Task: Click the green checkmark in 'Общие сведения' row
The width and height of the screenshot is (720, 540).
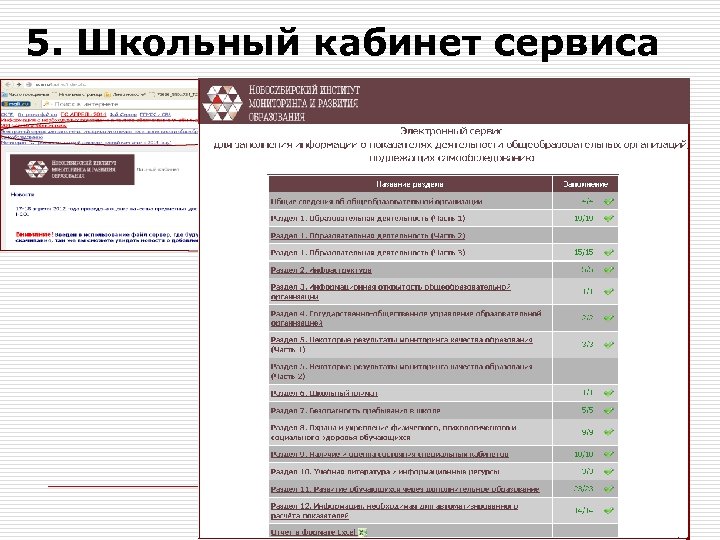Action: [608, 202]
